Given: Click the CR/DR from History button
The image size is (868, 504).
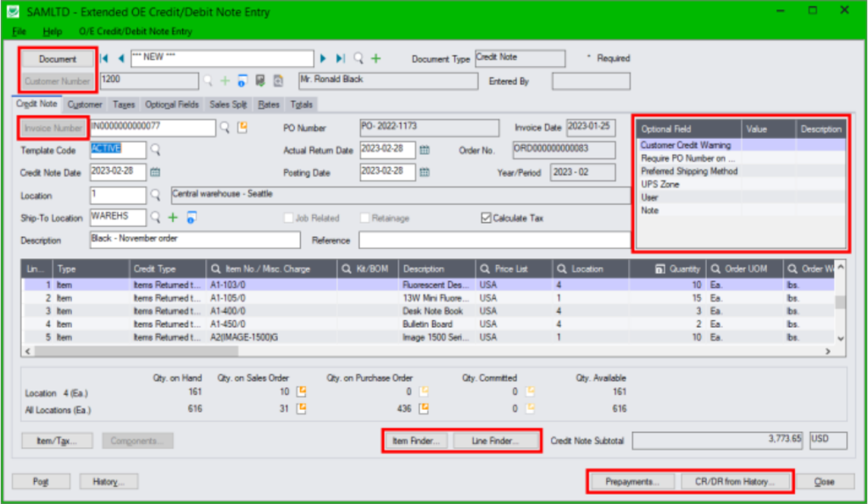Looking at the screenshot, I should [x=735, y=482].
